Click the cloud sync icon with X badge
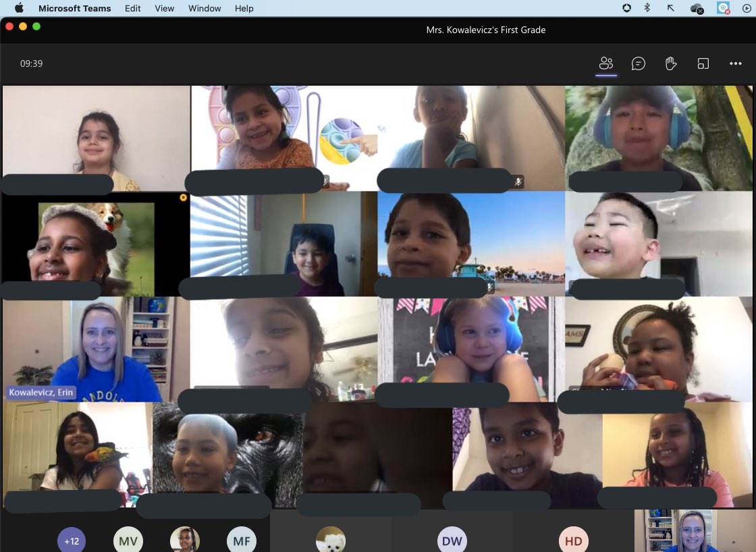 [x=697, y=8]
